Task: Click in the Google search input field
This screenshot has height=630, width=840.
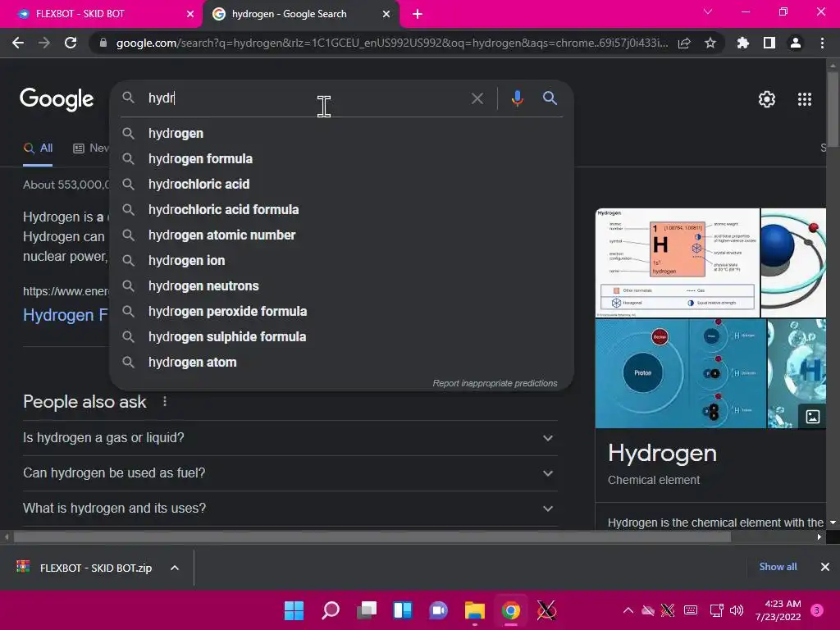Action: [x=305, y=98]
